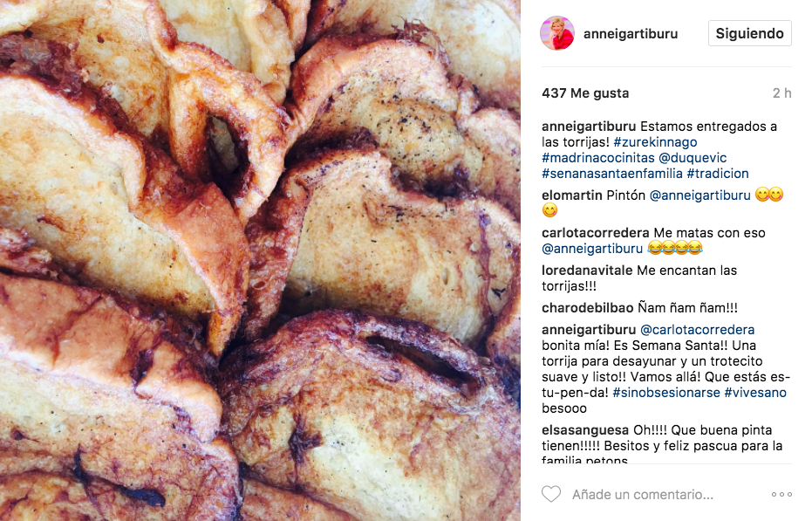Toggle the Siguiendo follow button

[749, 33]
